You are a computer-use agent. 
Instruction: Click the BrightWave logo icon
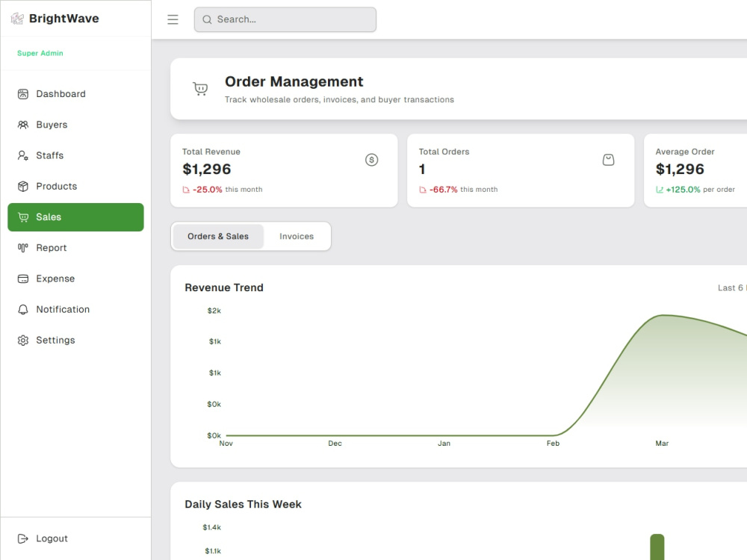[x=17, y=19]
